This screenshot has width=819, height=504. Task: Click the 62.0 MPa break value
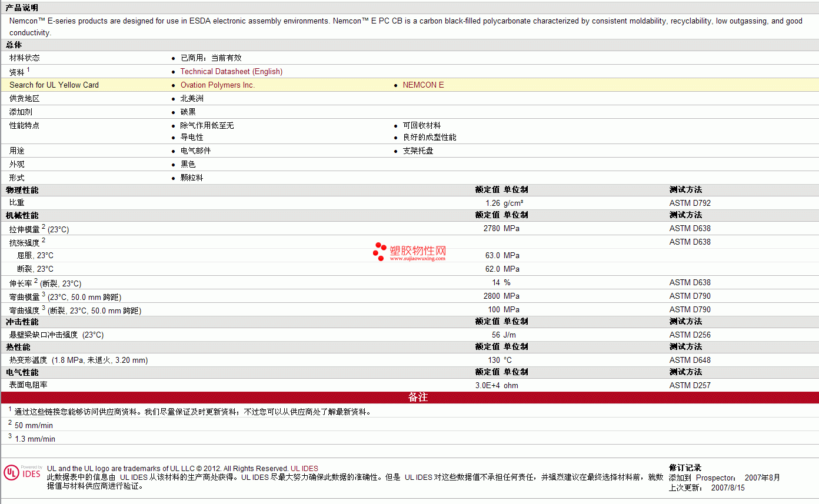(502, 269)
